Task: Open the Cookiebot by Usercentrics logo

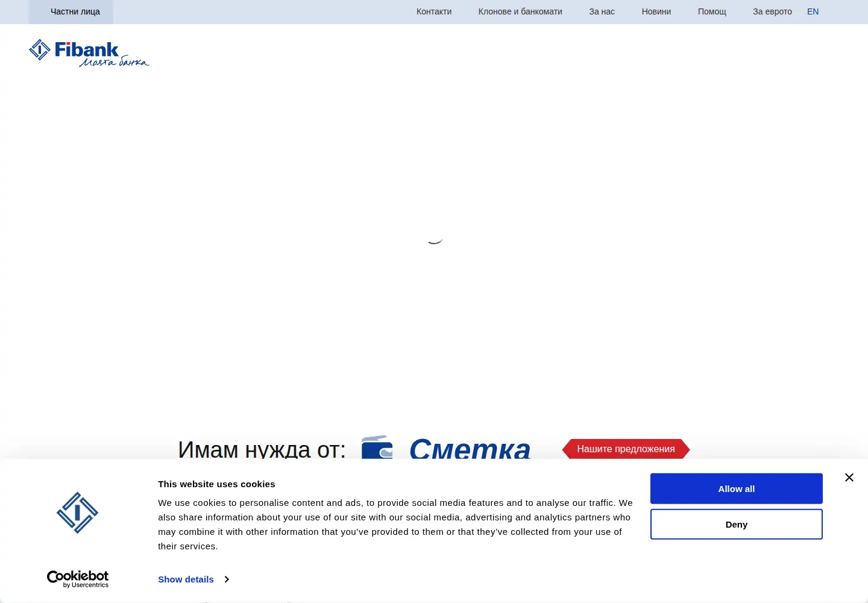Action: coord(78,579)
